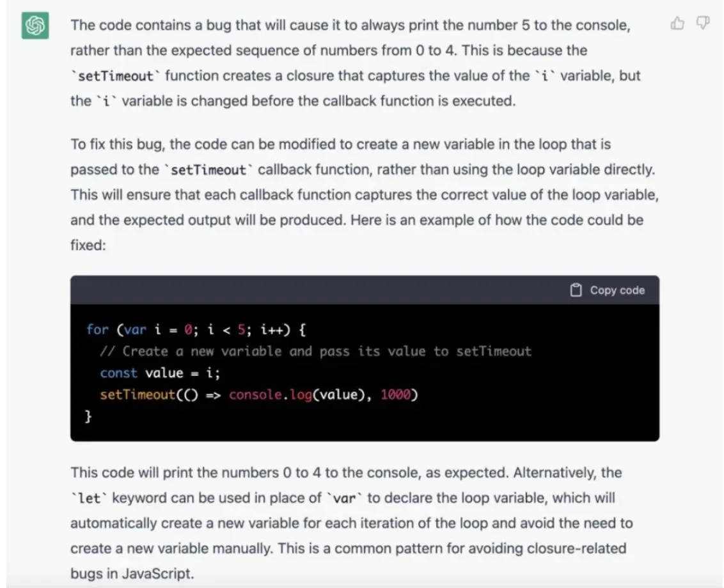Click the for loop line in code
This screenshot has height=588, width=724.
pos(196,330)
